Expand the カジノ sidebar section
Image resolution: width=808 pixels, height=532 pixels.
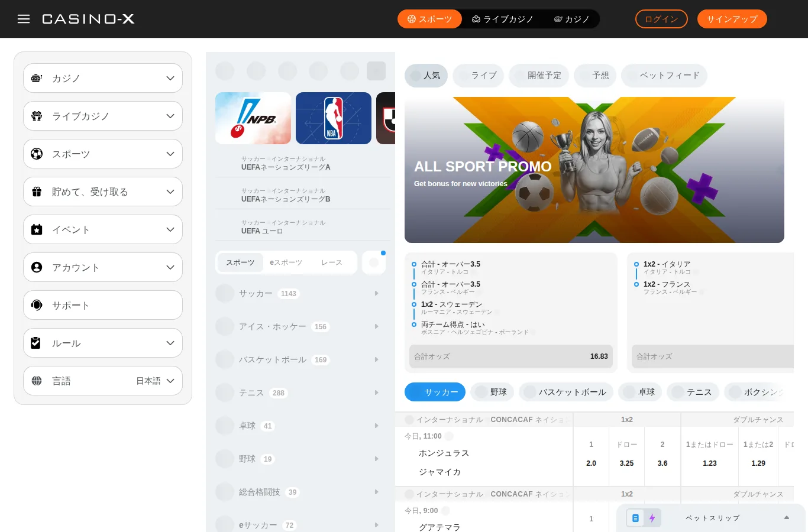coord(103,78)
